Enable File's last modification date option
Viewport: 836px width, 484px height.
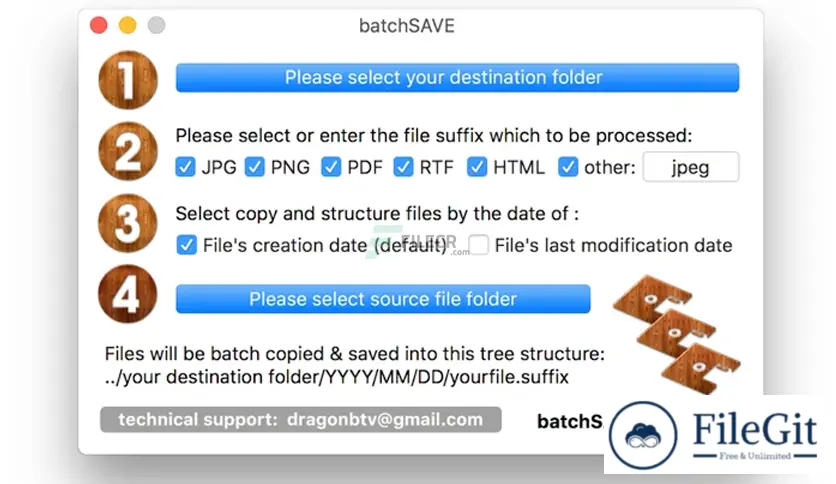(x=478, y=245)
